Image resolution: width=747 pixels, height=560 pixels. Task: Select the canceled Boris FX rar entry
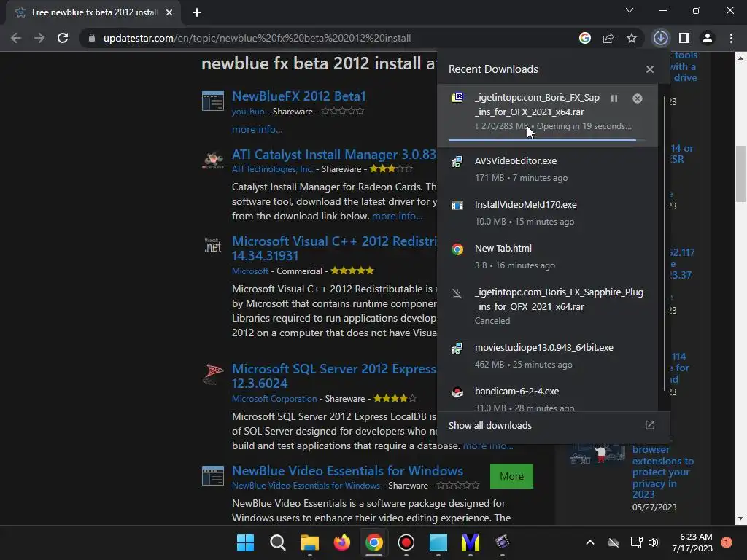(x=547, y=306)
